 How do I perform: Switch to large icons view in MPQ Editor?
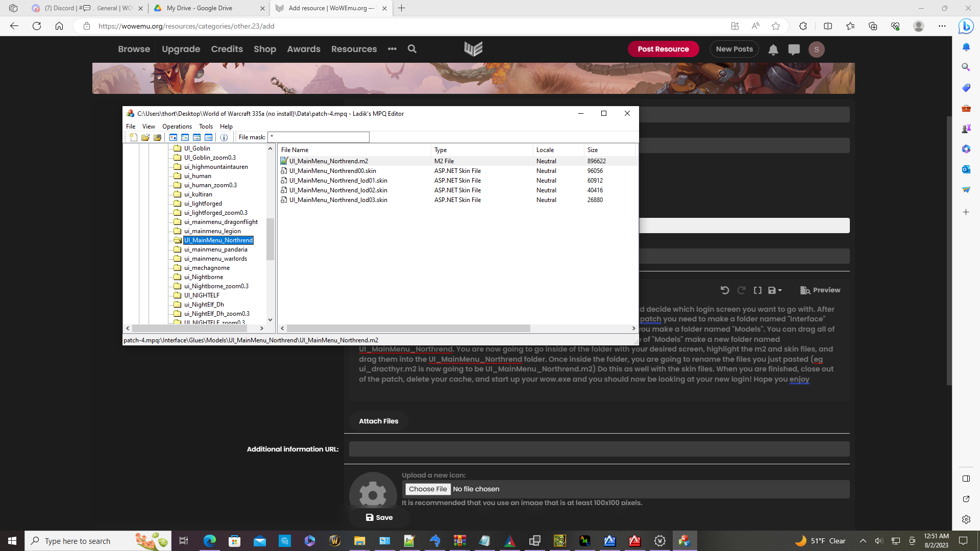click(173, 137)
